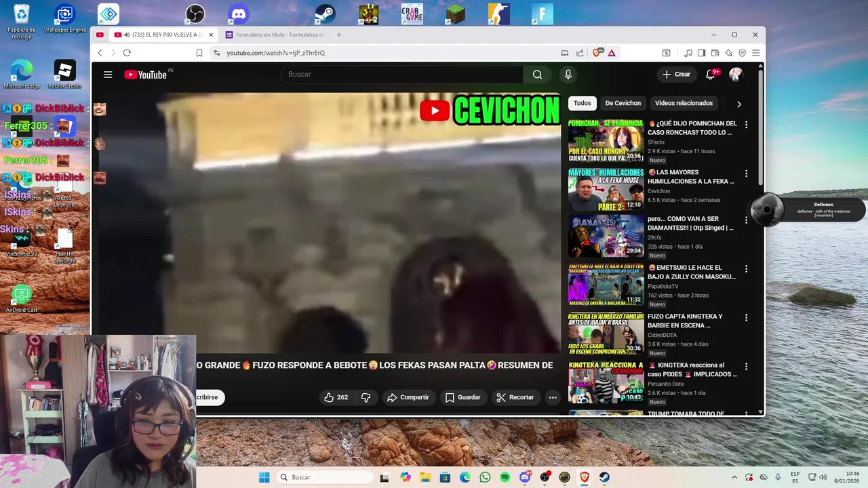The width and height of the screenshot is (868, 488).
Task: Click the Cevichon channel watermark on video
Action: [x=490, y=110]
